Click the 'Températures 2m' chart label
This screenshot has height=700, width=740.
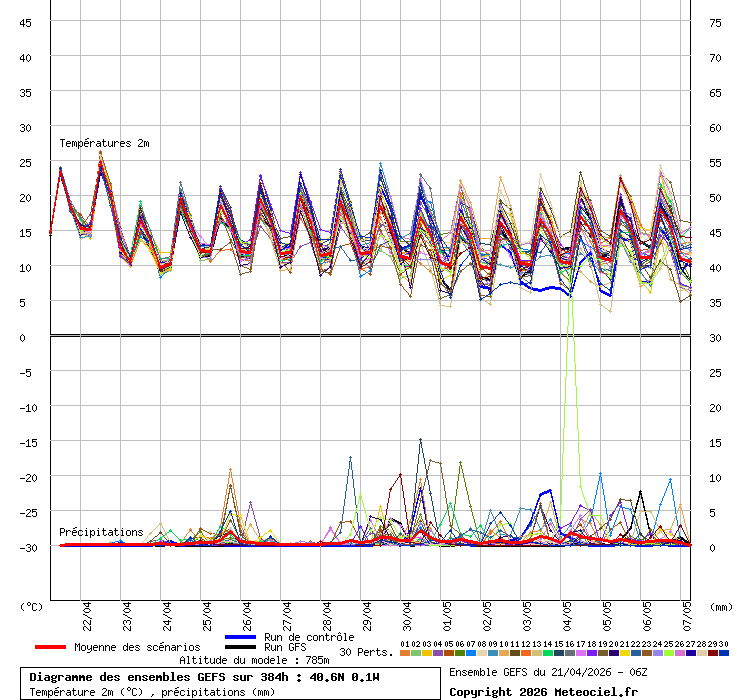click(104, 143)
